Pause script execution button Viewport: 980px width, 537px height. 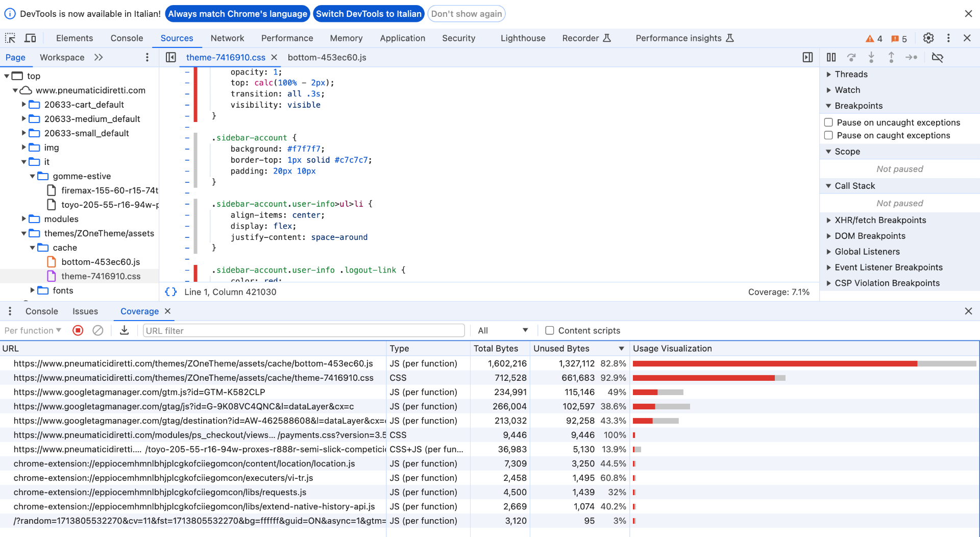[x=831, y=58]
